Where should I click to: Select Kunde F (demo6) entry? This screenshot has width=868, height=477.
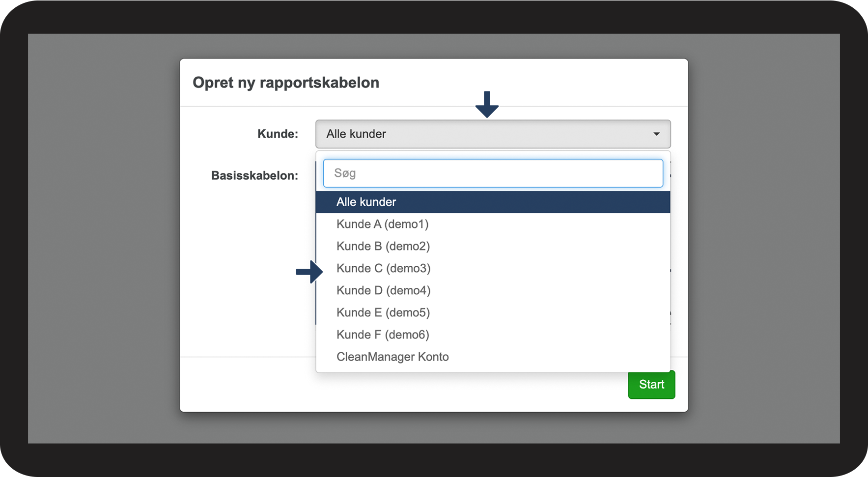(383, 335)
